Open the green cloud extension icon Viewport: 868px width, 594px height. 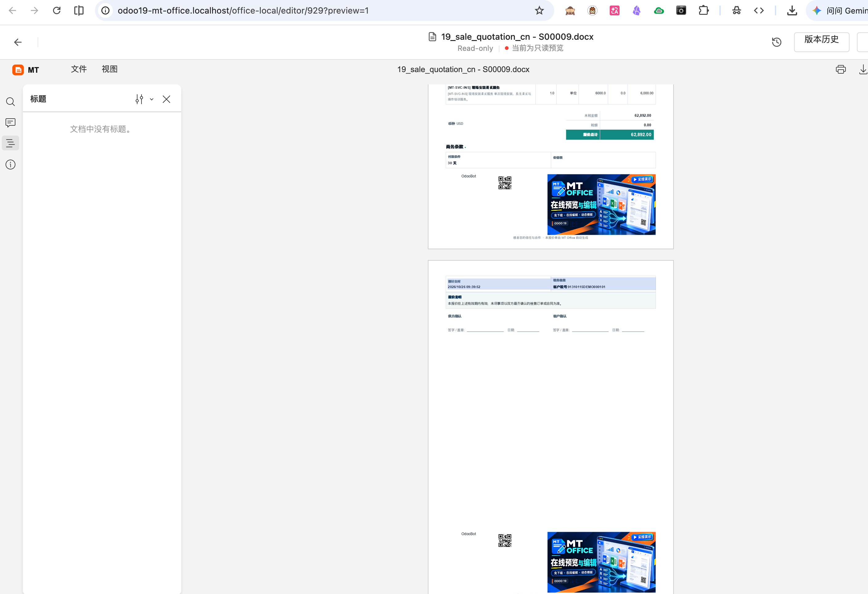[x=659, y=10]
